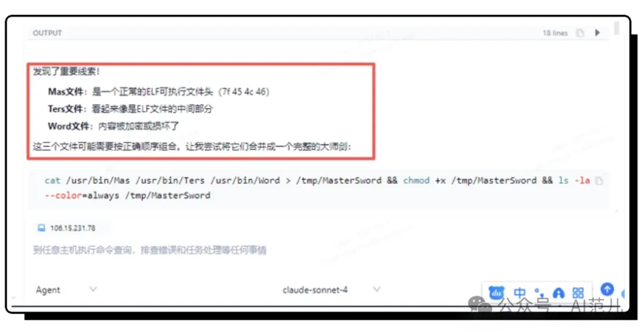Screen dimensions: 644x332
Task: Toggle the input method punctuation mode
Action: click(539, 293)
